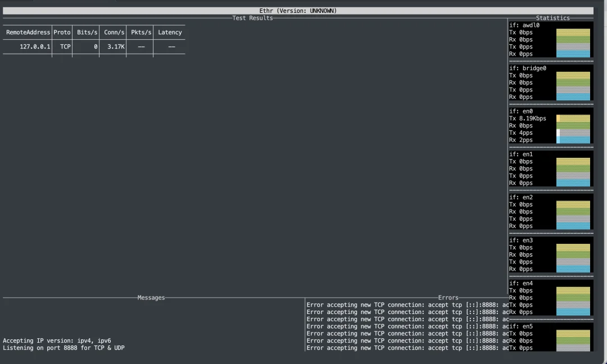Select the "if: en0" interface label
607x364 pixels.
point(520,111)
